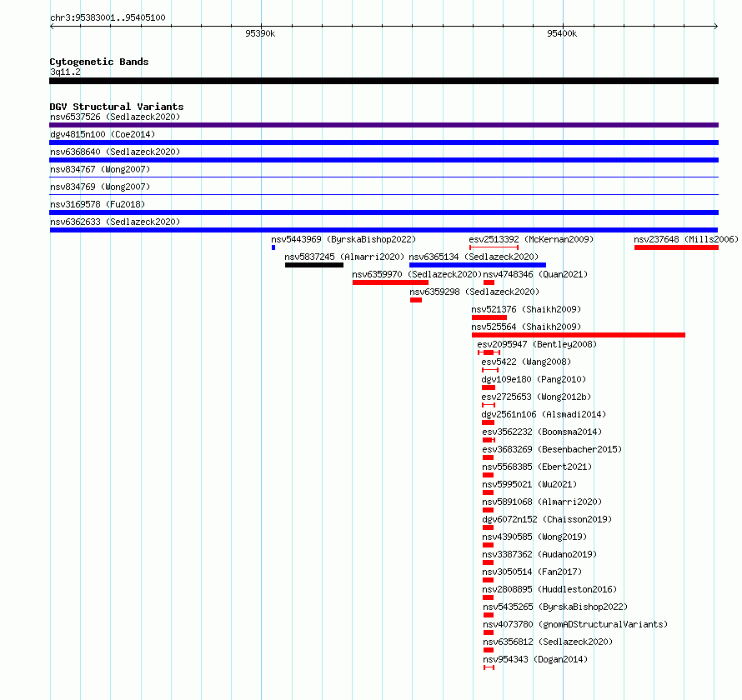Click the chr3:95383001..95405100 coordinates label
Screen dimensions: 742x700
pos(108,17)
